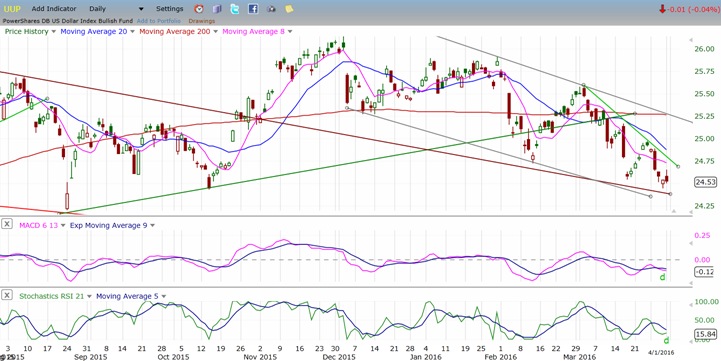Screen dimensions: 721x361
Task: Click the trendline endpoint handle near 24.75 price
Action: [x=678, y=166]
